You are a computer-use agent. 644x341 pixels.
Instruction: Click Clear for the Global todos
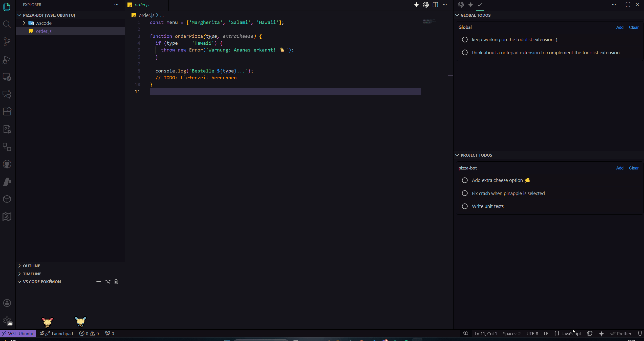pyautogui.click(x=633, y=27)
